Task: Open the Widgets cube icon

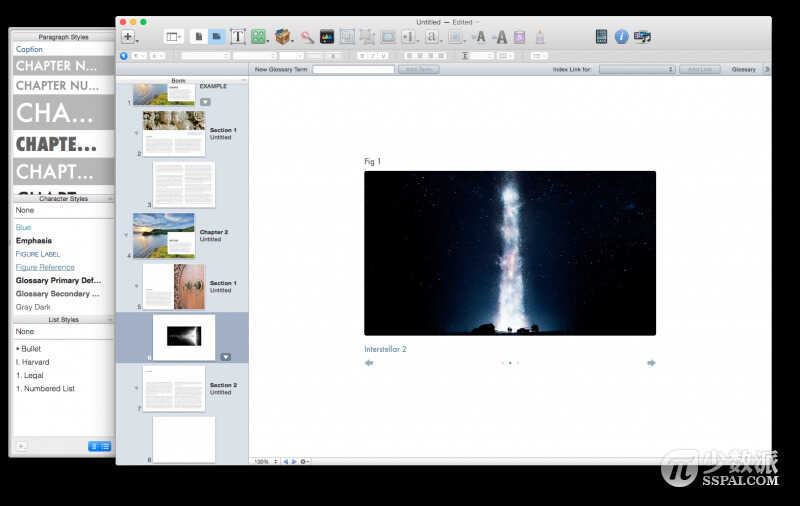Action: tap(282, 37)
